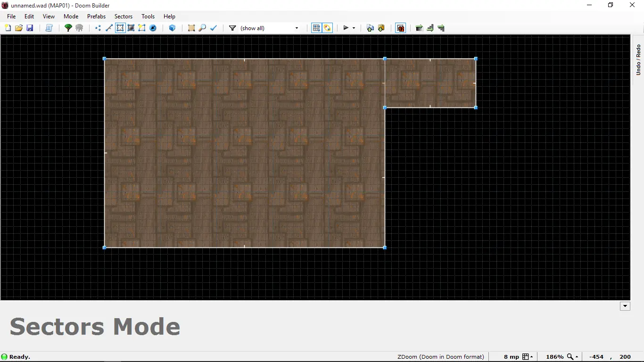
Task: Open the Sectors menu
Action: click(124, 16)
